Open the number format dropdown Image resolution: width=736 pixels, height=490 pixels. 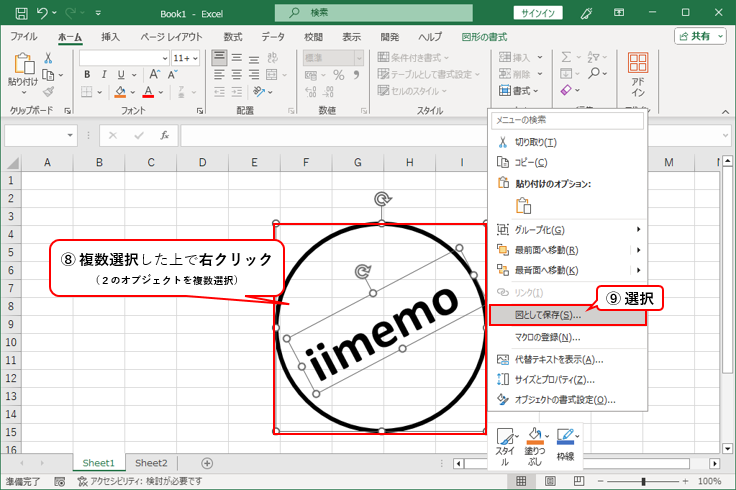point(359,58)
